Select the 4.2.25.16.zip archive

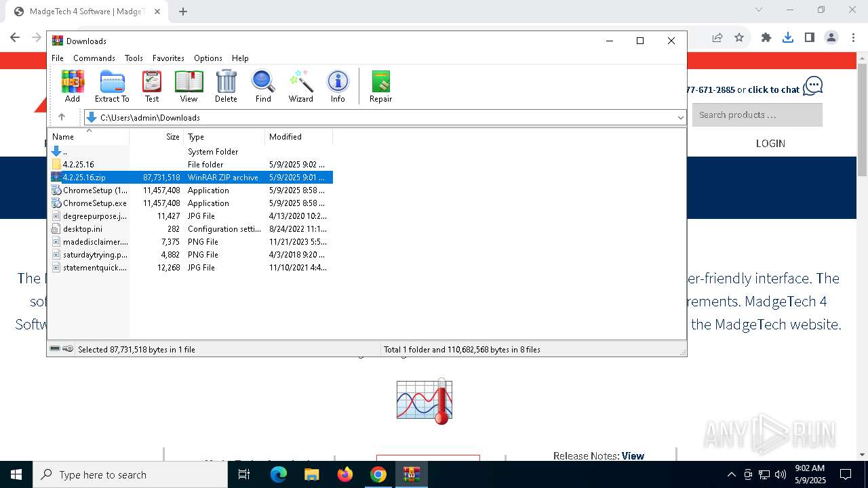tap(190, 178)
